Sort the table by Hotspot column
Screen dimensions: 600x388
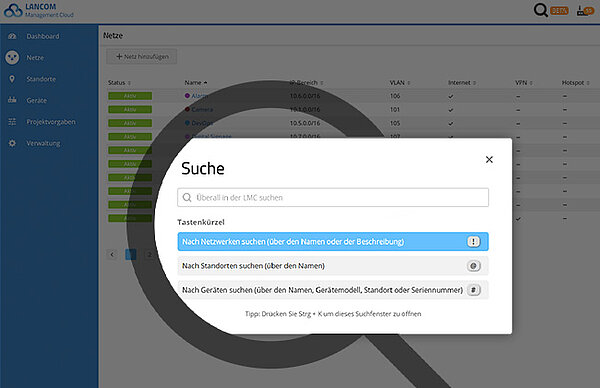[576, 83]
